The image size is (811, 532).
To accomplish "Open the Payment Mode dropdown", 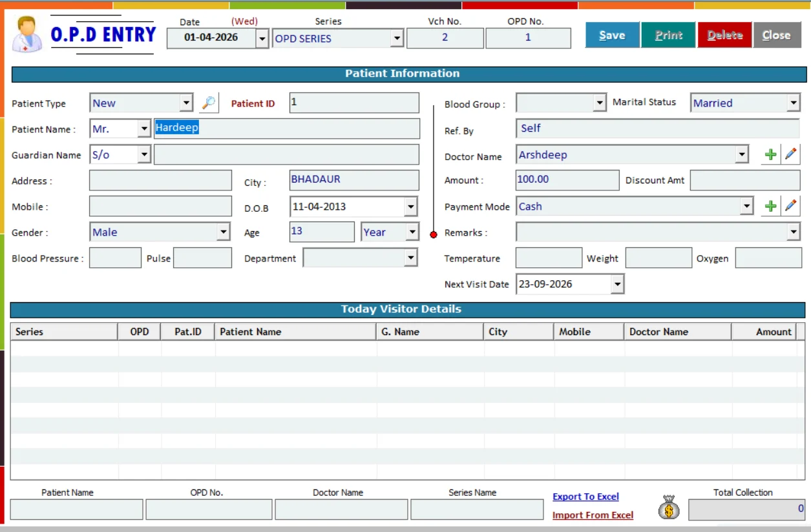I will click(x=747, y=206).
